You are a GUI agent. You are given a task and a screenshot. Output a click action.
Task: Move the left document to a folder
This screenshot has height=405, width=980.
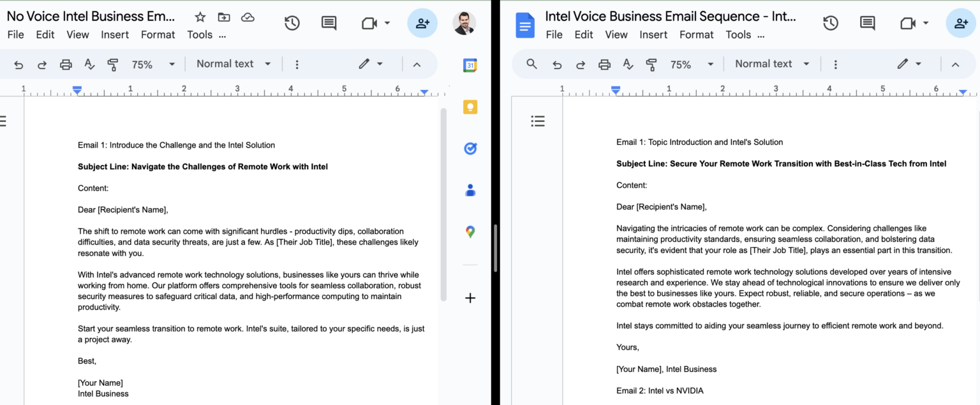point(224,17)
